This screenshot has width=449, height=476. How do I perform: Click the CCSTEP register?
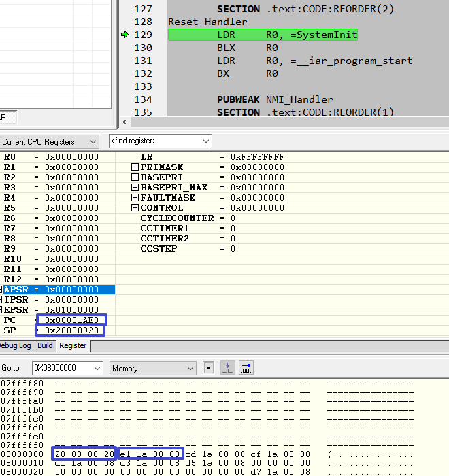159,249
